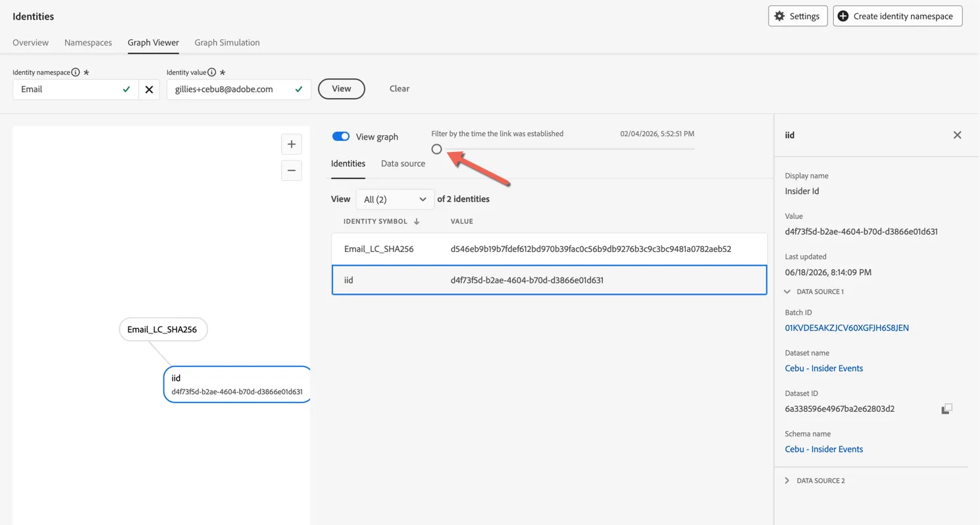
Task: Zoom in the graph with plus button
Action: point(292,144)
